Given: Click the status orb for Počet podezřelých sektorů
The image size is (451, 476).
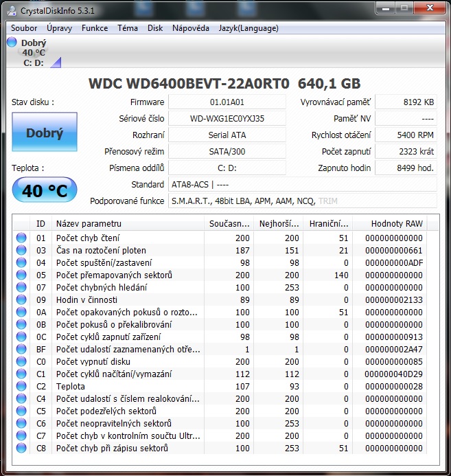Looking at the screenshot, I should point(21,411).
